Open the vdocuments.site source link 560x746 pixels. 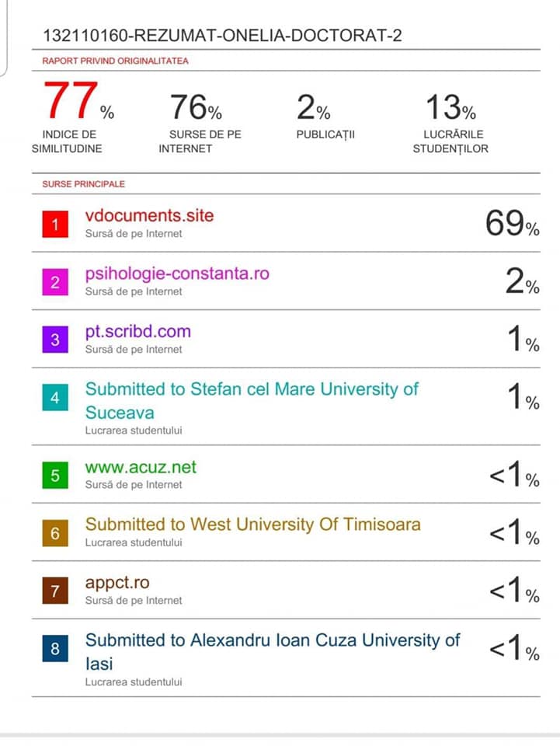(149, 215)
